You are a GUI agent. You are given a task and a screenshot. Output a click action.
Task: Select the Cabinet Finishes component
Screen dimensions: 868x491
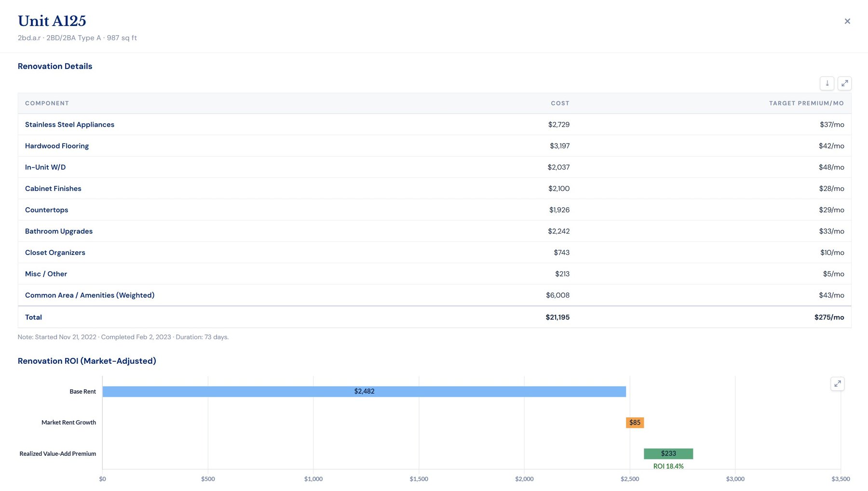[53, 188]
